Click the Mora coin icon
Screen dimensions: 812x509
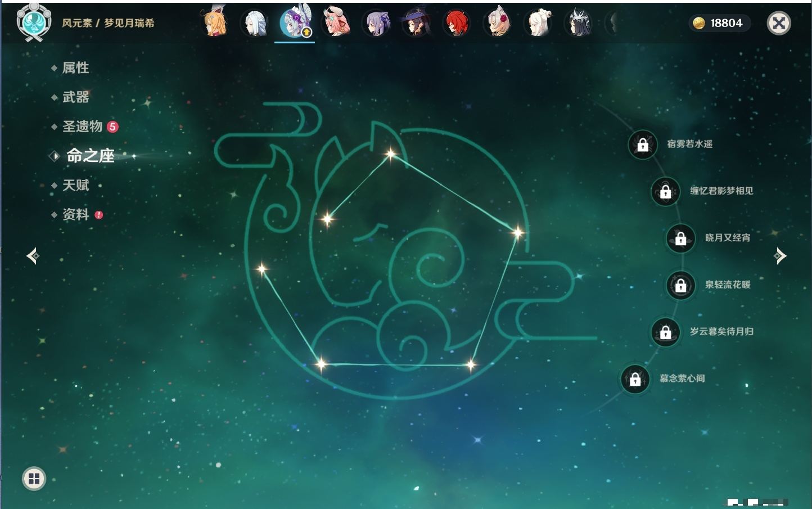click(x=699, y=23)
